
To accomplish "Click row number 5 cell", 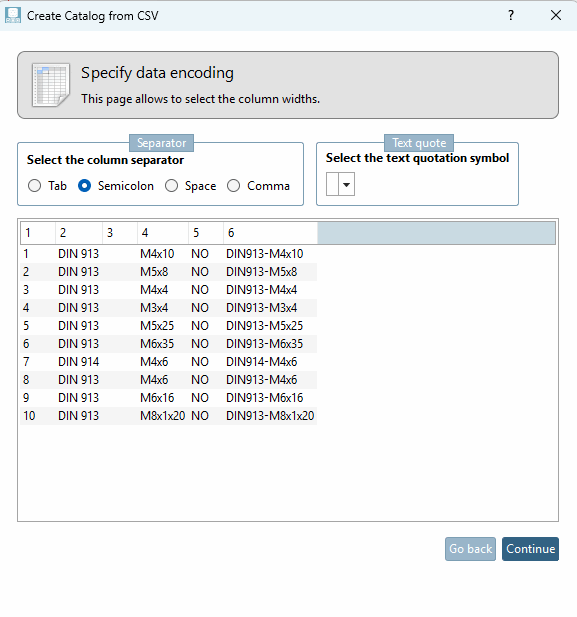I will point(38,326).
